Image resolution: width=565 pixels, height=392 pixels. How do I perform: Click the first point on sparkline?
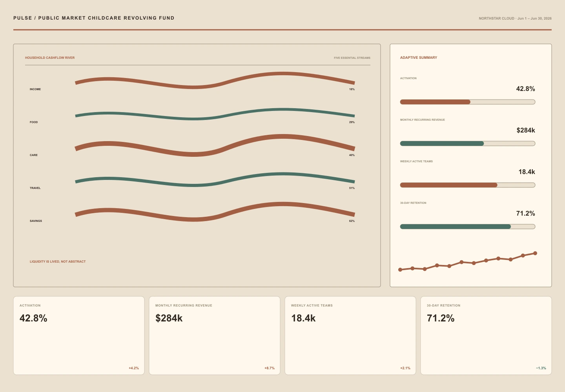point(400,270)
